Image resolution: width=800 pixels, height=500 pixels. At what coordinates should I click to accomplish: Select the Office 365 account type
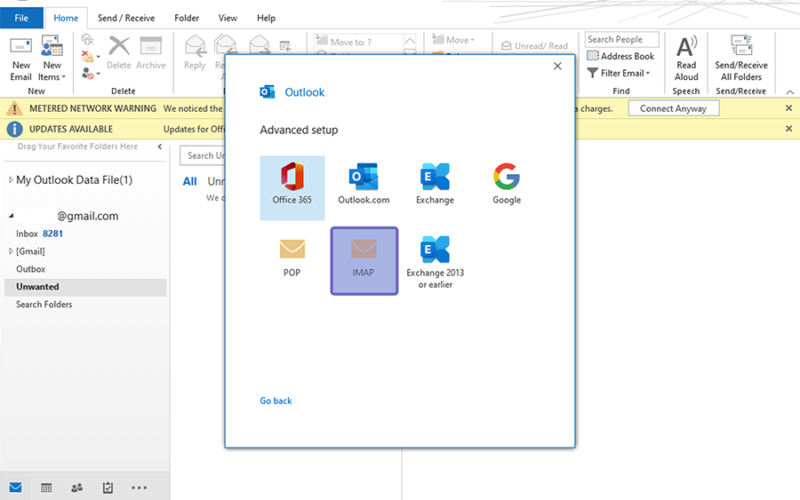pyautogui.click(x=292, y=188)
